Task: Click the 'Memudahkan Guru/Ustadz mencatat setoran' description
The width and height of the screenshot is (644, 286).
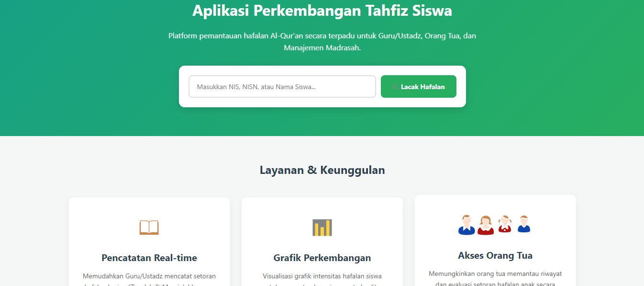Action: (149, 279)
